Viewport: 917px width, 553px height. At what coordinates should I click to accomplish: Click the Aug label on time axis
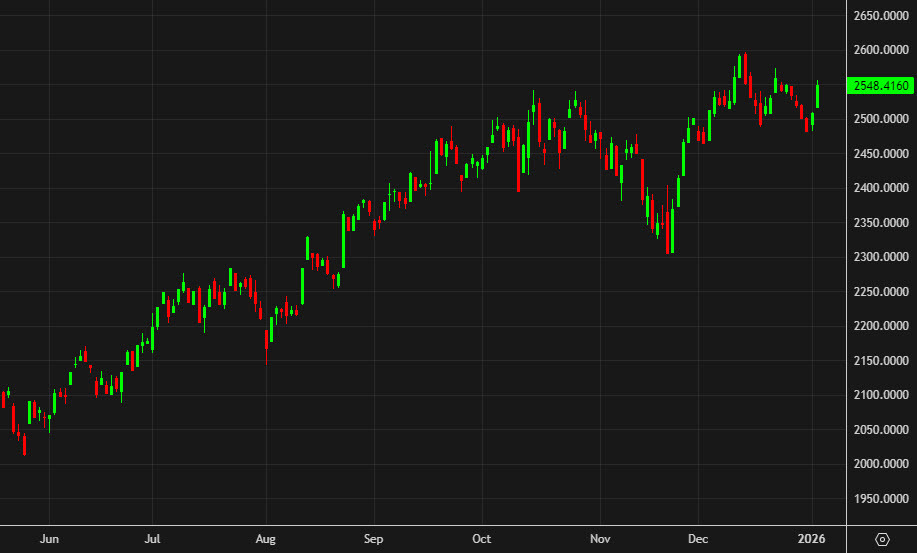click(266, 539)
